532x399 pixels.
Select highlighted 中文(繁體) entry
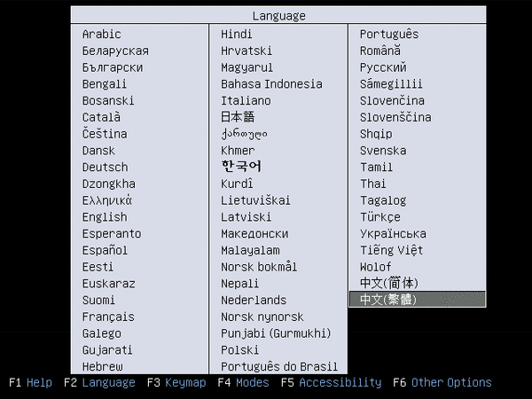(x=418, y=300)
